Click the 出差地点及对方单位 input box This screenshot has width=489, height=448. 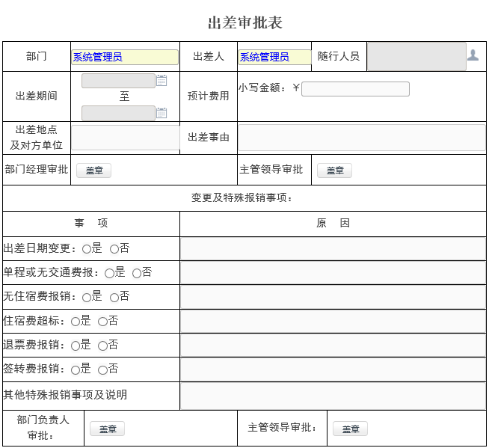(x=126, y=138)
